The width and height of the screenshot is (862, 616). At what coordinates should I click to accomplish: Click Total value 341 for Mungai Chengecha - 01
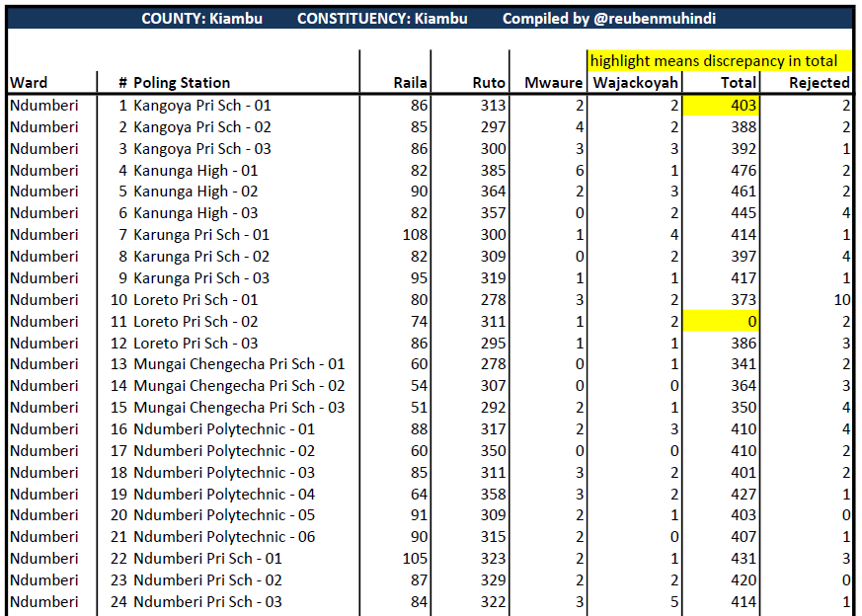point(744,363)
